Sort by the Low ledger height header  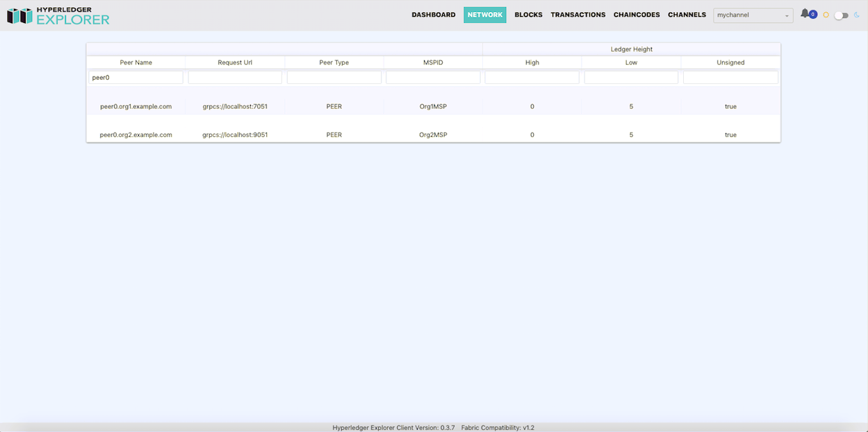click(631, 63)
